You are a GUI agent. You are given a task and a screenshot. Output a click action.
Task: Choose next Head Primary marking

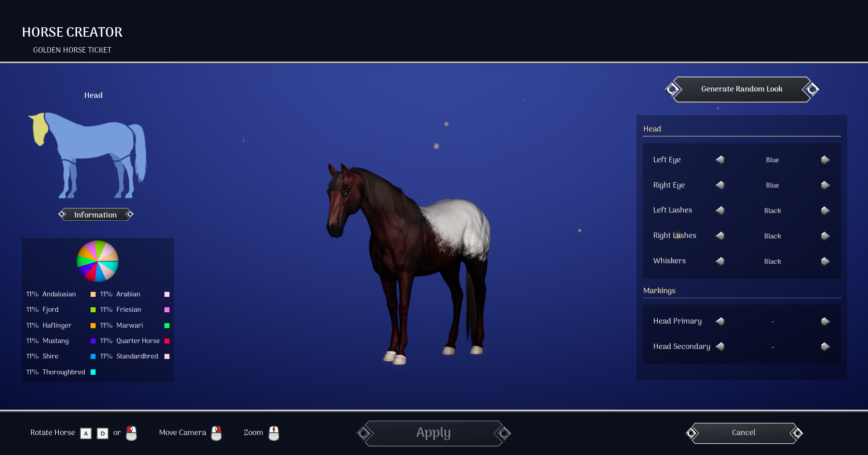coord(825,321)
